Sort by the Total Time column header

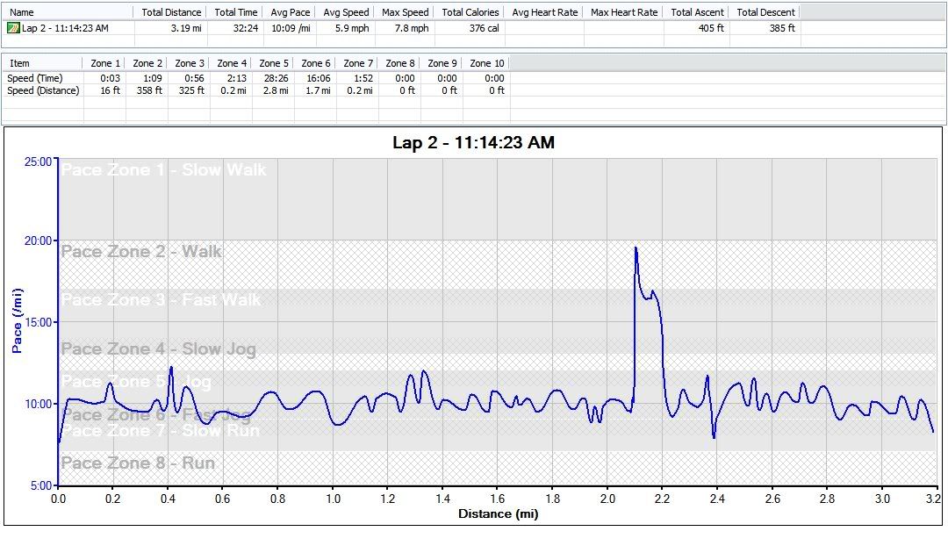pyautogui.click(x=236, y=12)
